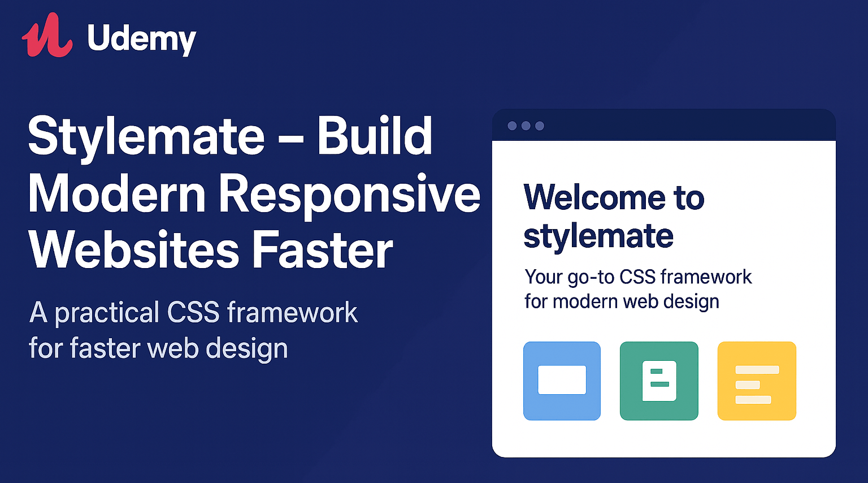The image size is (868, 483).
Task: Click the "Websites Faster" headline line
Action: (210, 250)
